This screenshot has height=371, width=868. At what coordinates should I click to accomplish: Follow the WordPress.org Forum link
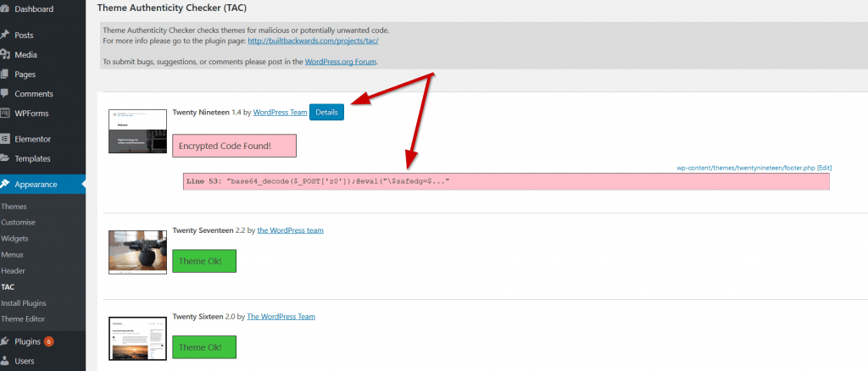click(330, 62)
